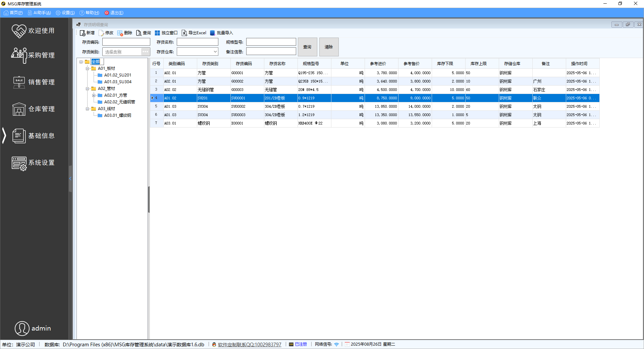Viewport: 644px width, 349px height.
Task: Collapse the A01_板材 tree node
Action: tap(88, 68)
